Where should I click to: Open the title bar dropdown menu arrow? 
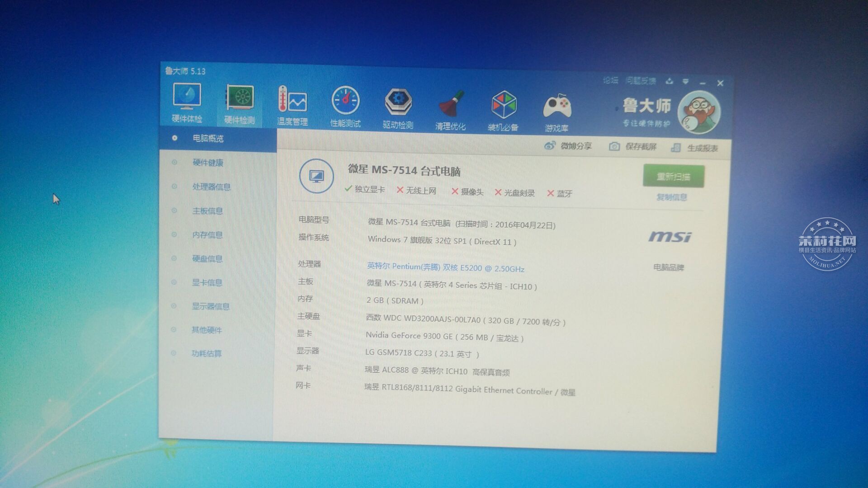click(x=686, y=82)
